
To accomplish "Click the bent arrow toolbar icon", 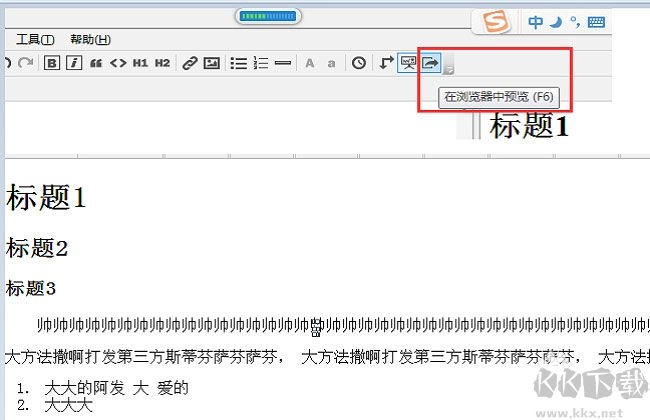I will (386, 63).
